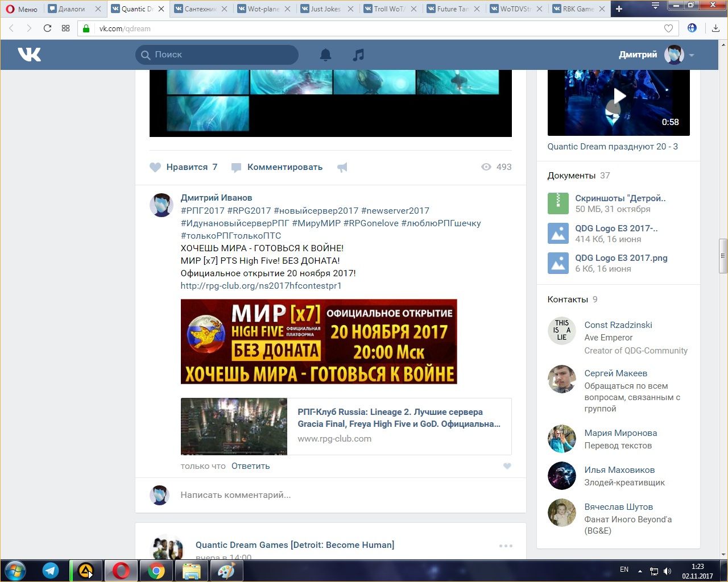Click the share megaphone icon under post

342,167
